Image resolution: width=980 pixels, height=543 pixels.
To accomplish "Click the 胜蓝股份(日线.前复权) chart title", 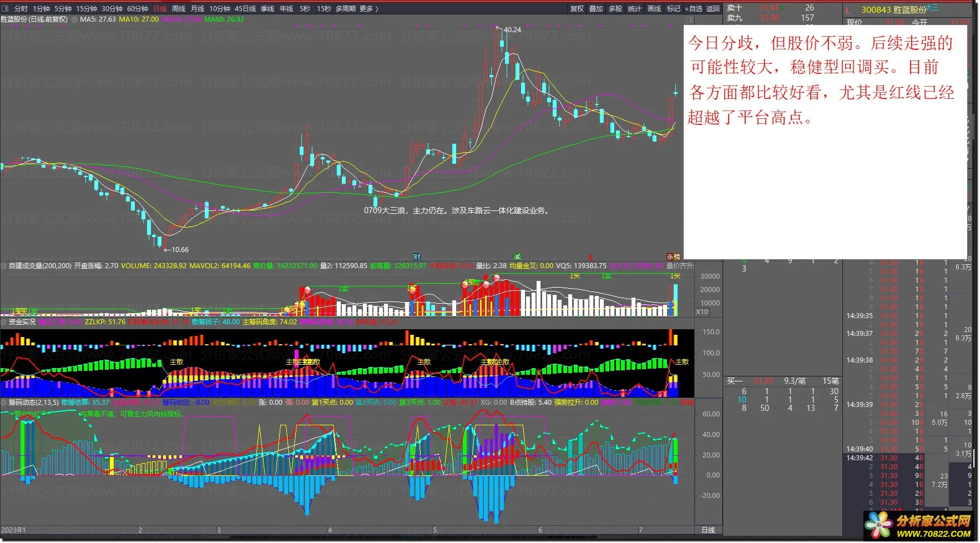I will [34, 19].
